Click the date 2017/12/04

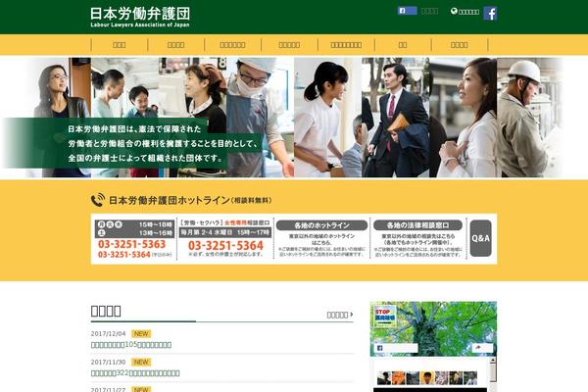pyautogui.click(x=108, y=333)
